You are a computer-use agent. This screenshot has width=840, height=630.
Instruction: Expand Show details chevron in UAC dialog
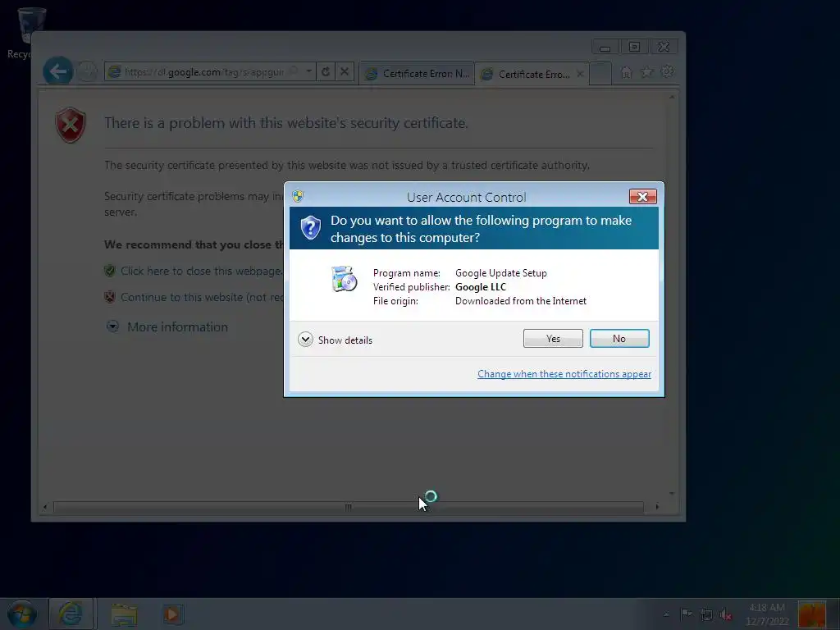(305, 340)
